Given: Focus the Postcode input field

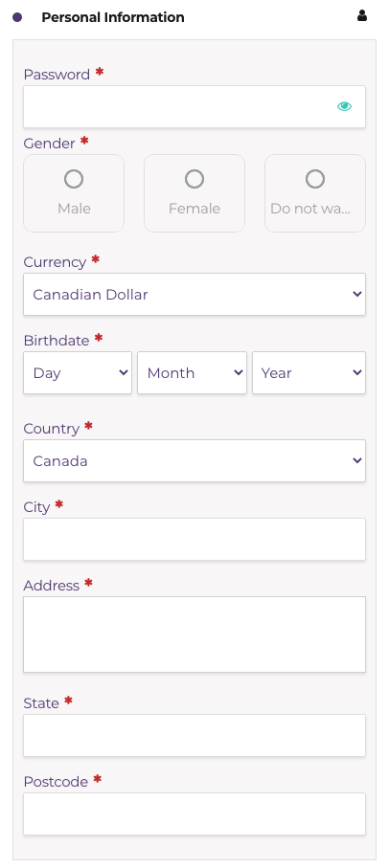Looking at the screenshot, I should [x=194, y=814].
